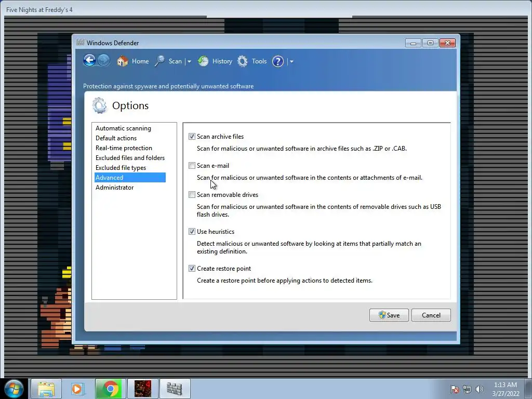Uncheck Create restore point
Viewport: 532px width, 399px height.
point(192,269)
